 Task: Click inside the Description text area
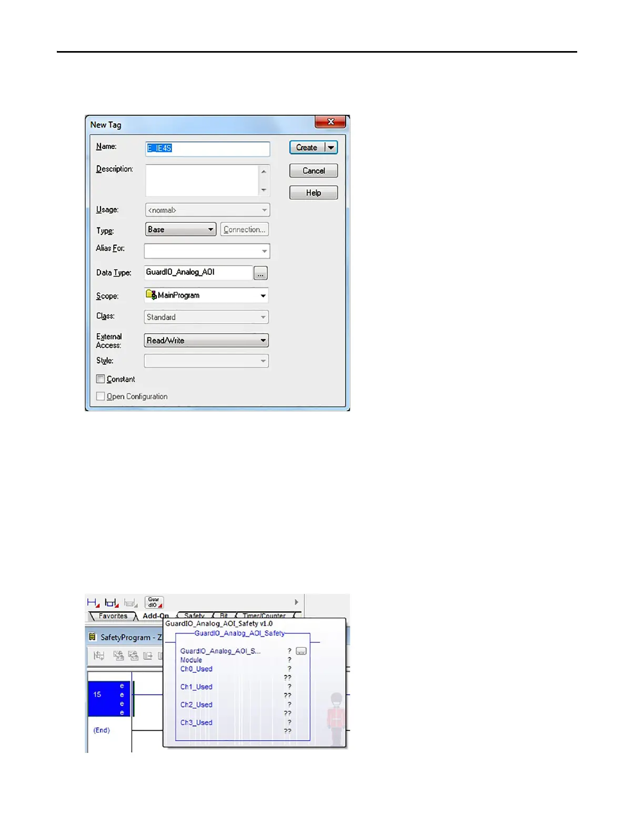coord(202,181)
